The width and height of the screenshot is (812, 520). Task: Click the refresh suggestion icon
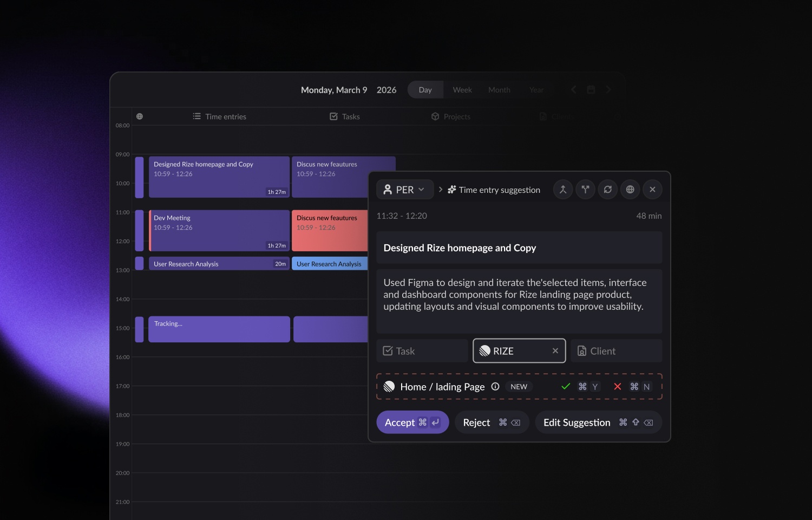tap(607, 189)
